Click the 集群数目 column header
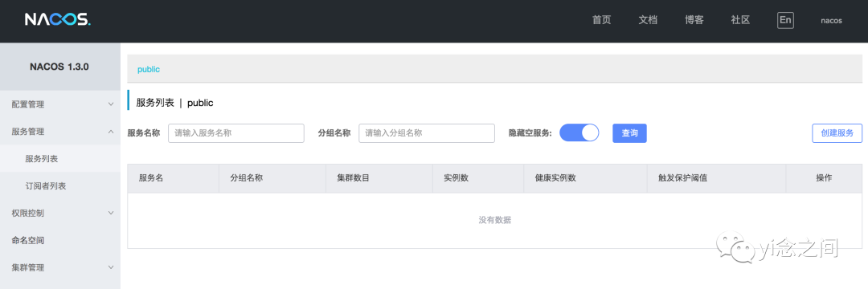Image resolution: width=868 pixels, height=289 pixels. tap(379, 178)
